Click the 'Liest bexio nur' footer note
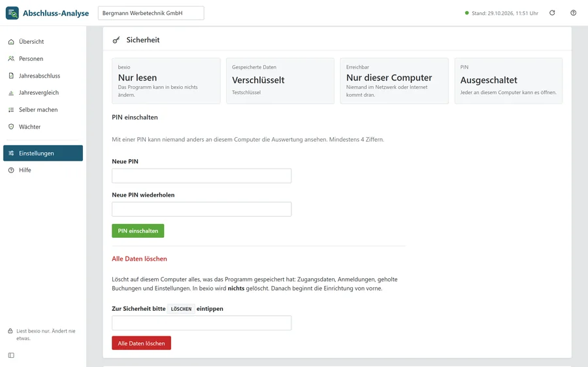Viewport: 588px width, 367px height. click(46, 335)
